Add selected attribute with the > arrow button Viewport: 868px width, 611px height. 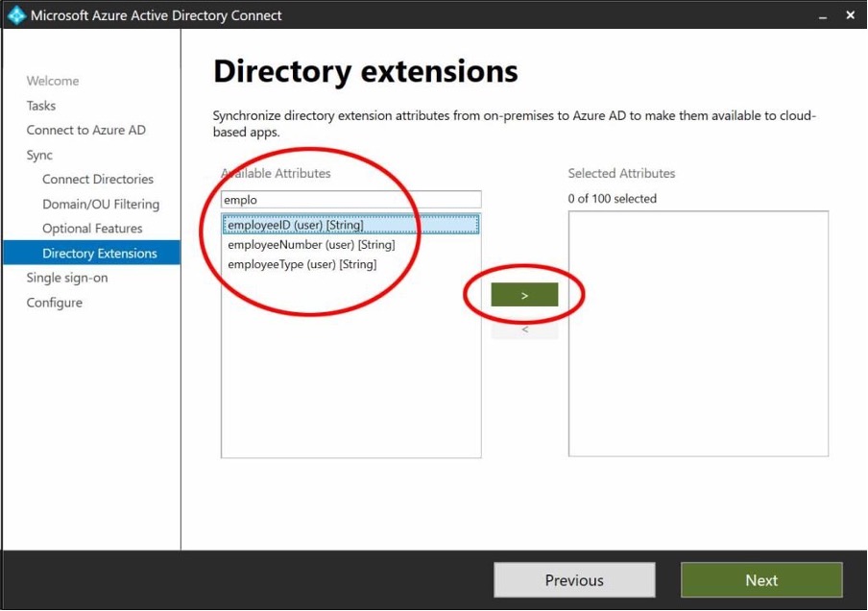[x=524, y=295]
